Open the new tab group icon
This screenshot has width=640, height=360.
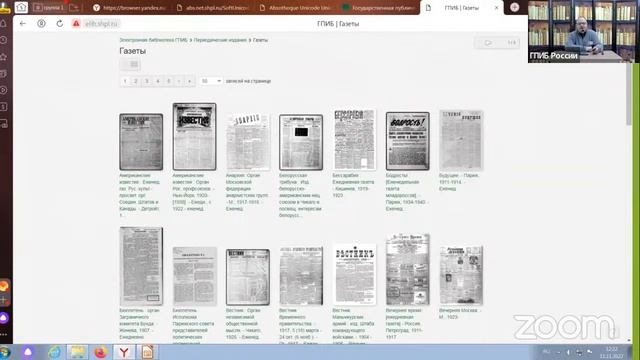(74, 7)
